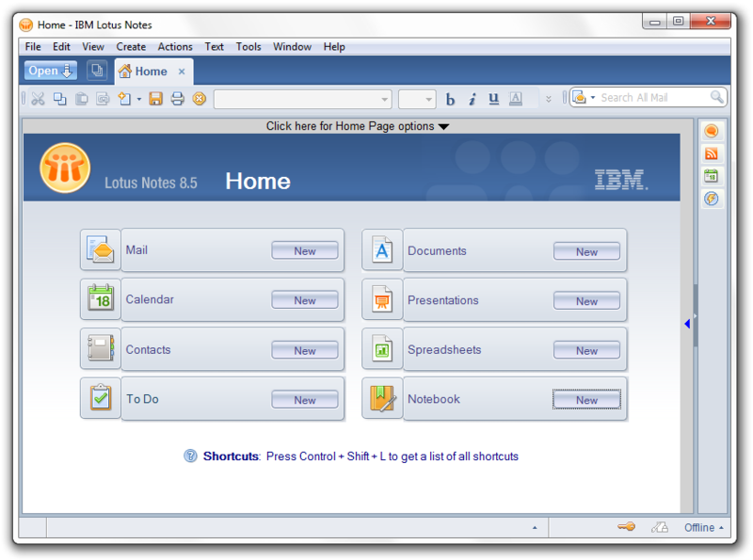Click New button for Calendar
Viewport: 753px width, 560px height.
point(304,300)
